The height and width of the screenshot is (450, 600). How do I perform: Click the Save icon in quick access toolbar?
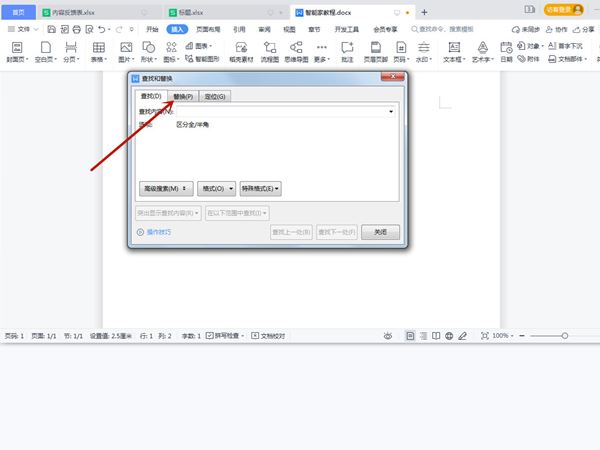(x=51, y=29)
